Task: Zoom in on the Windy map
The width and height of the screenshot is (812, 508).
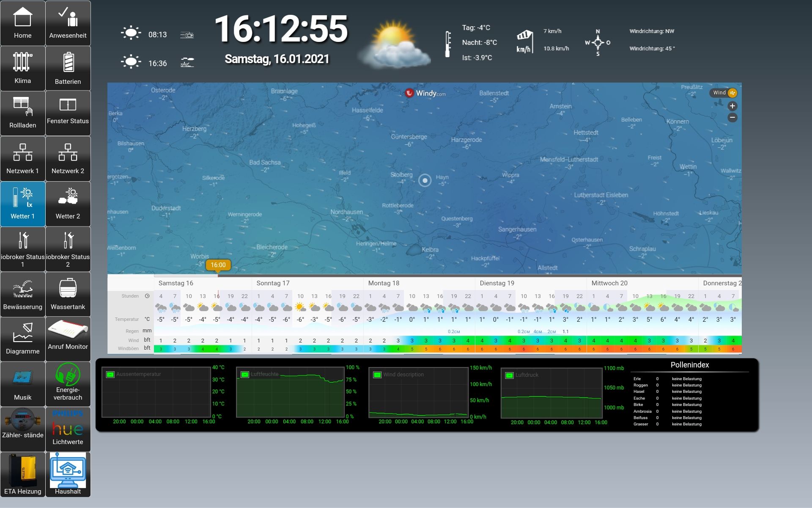Action: click(x=732, y=106)
